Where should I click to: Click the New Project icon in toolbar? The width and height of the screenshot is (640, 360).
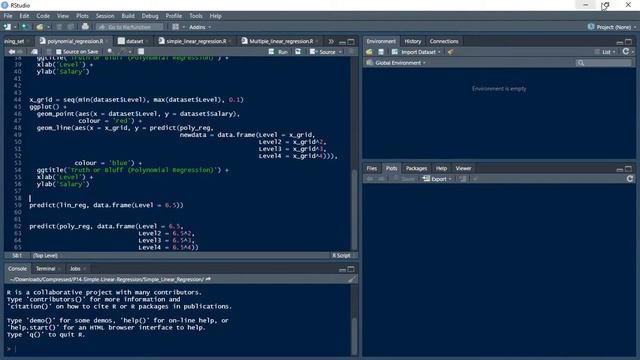[x=25, y=27]
